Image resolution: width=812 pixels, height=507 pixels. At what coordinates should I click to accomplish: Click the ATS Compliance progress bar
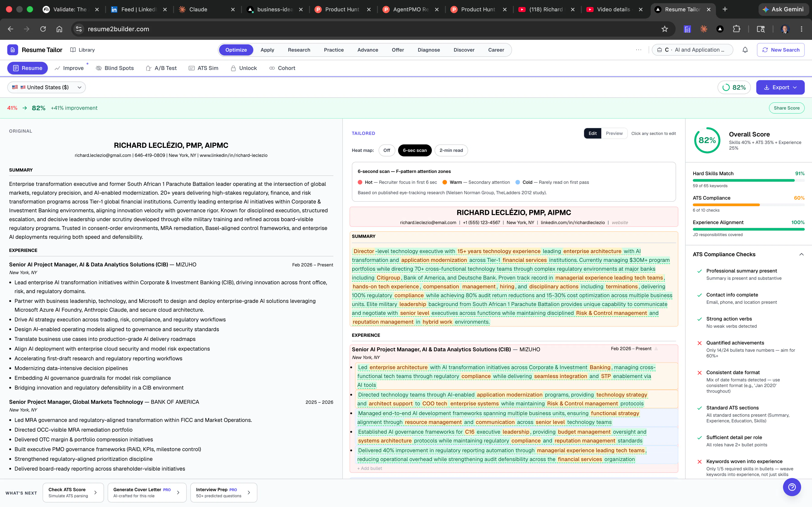(749, 205)
